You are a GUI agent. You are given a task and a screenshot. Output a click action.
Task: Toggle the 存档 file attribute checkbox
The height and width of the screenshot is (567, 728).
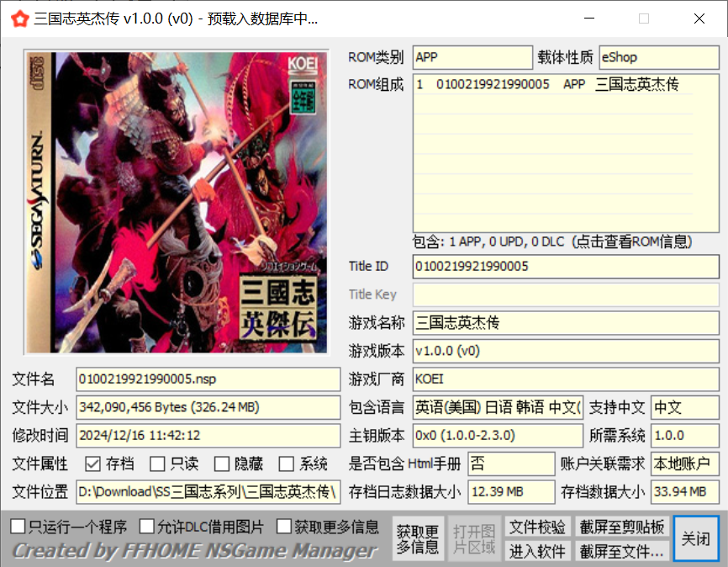coord(93,464)
